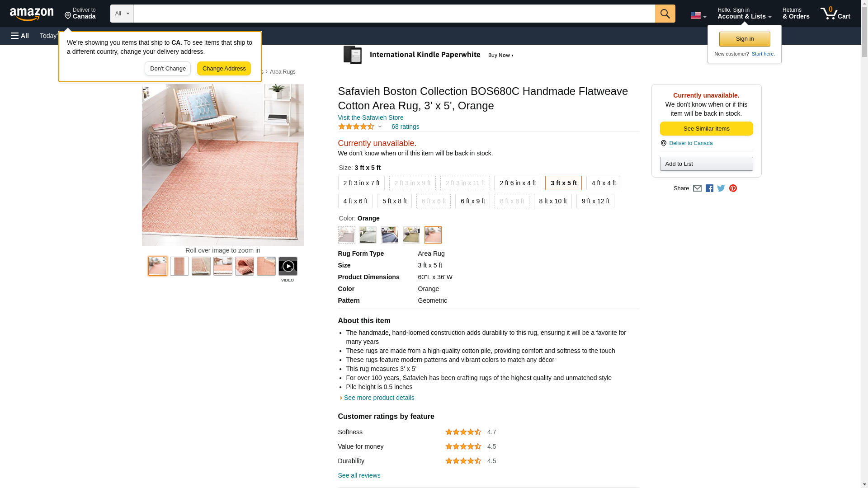Open the All hamburger menu

click(x=20, y=36)
